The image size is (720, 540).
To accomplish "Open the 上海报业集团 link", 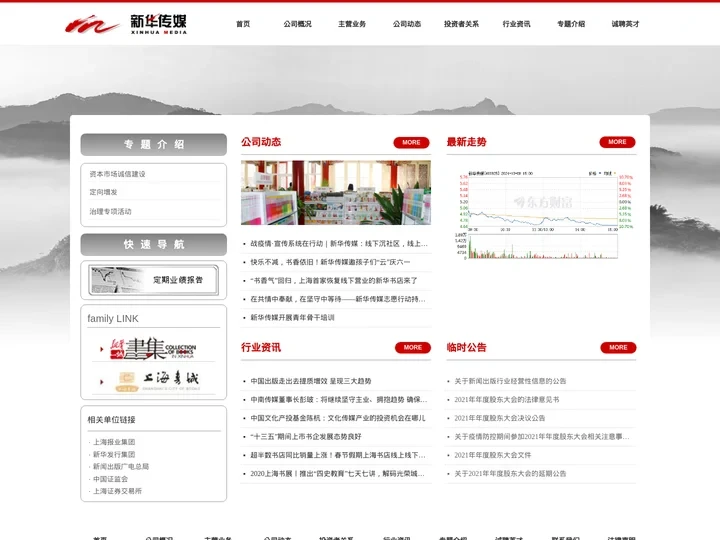I will click(x=113, y=442).
